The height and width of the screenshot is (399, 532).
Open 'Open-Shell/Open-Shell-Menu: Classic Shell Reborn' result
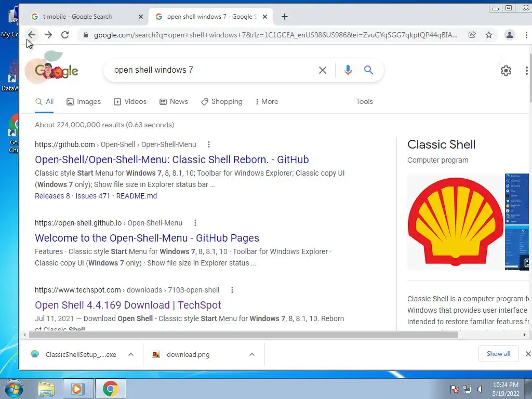(171, 159)
